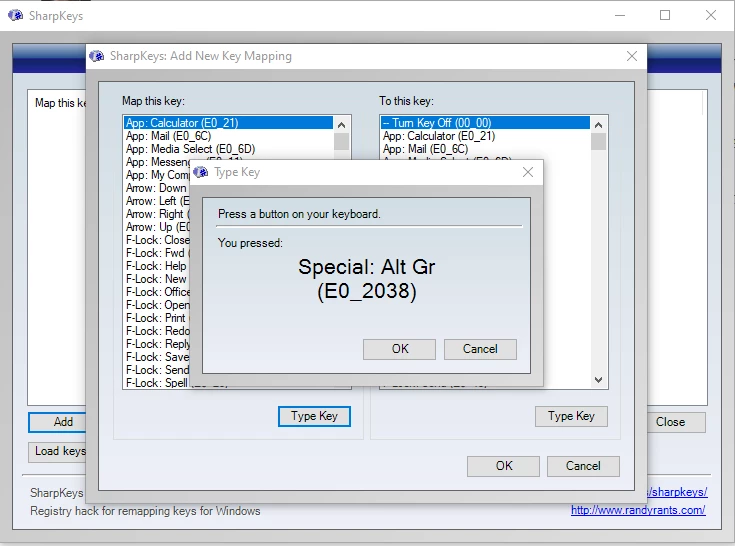735x546 pixels.
Task: Cancel the Type Key dialog
Action: point(480,349)
